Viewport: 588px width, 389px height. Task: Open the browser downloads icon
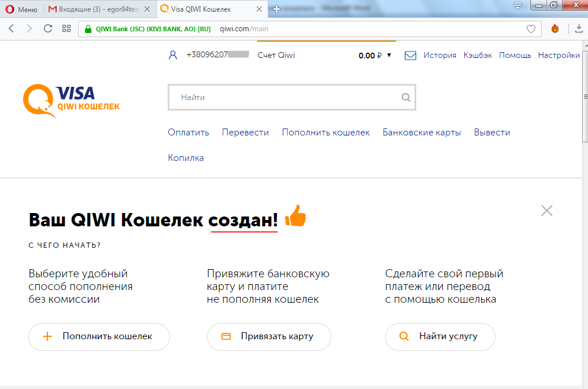pyautogui.click(x=579, y=28)
